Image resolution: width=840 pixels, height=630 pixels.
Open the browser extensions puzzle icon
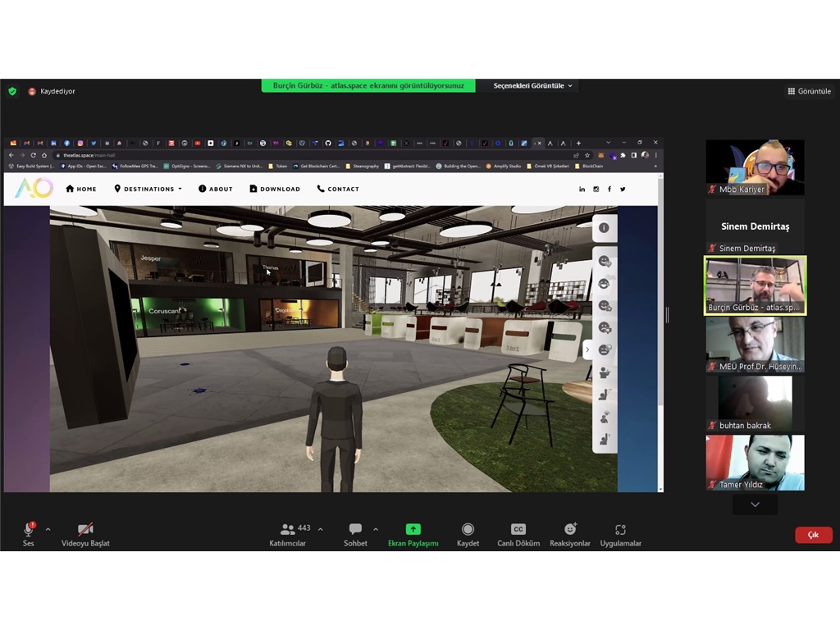point(623,155)
